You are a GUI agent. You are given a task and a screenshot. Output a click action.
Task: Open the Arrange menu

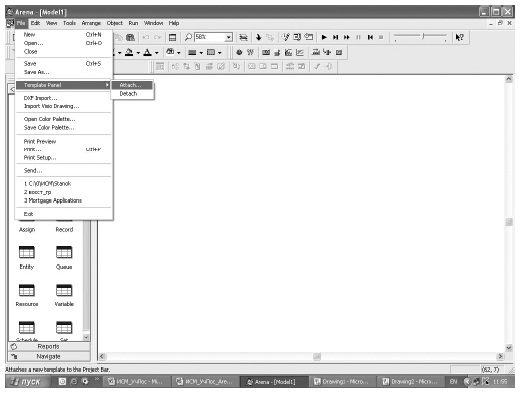pyautogui.click(x=91, y=23)
